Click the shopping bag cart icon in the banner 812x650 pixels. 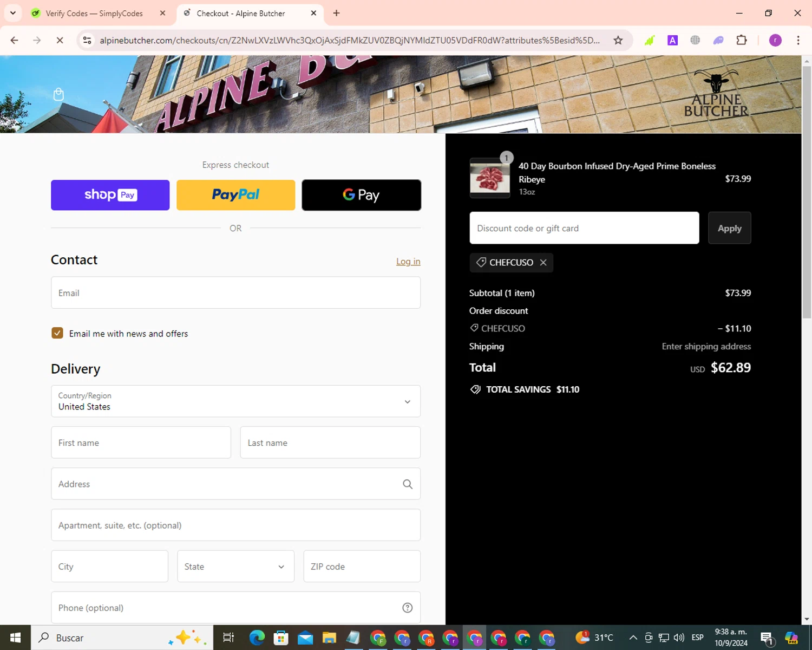[x=58, y=94]
